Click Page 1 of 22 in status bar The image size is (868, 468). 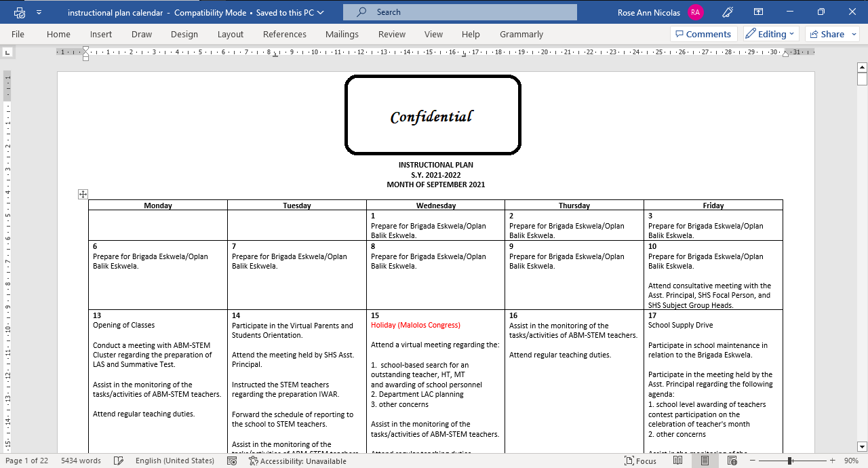tap(26, 461)
